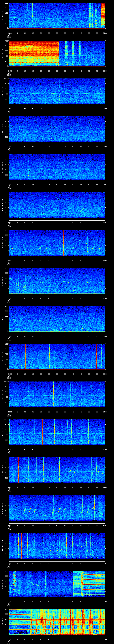Click the '2:24:00' start time label
Image resolution: width=114 pixels, height=644 pixels.
9,184
